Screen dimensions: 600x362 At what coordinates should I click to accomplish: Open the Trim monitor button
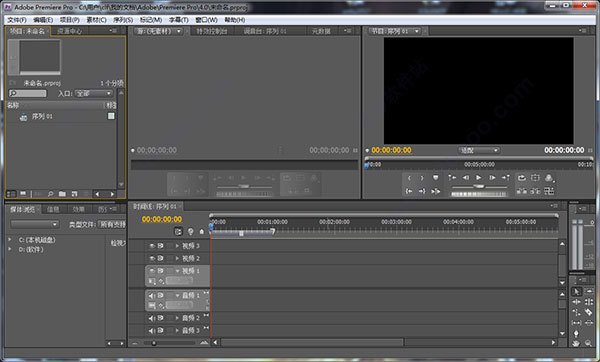coord(549,191)
